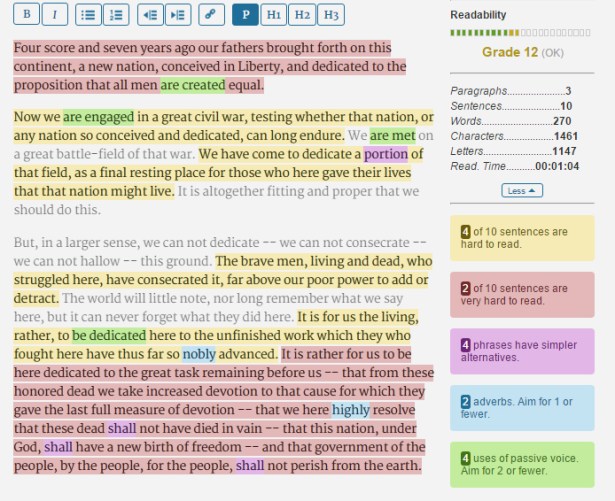Viewport: 615px width, 501px height.
Task: Select the green passive voice card
Action: (521, 465)
